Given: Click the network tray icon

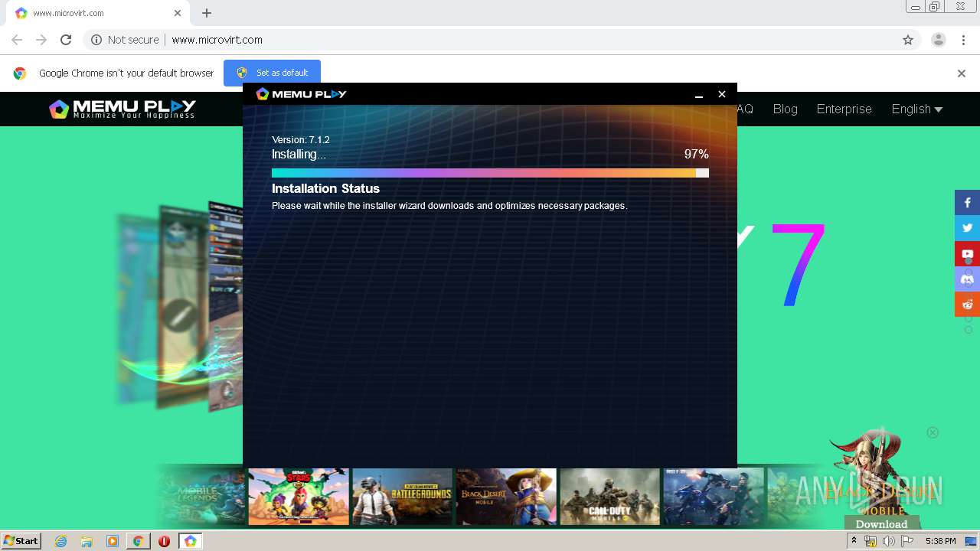Looking at the screenshot, I should 871,541.
